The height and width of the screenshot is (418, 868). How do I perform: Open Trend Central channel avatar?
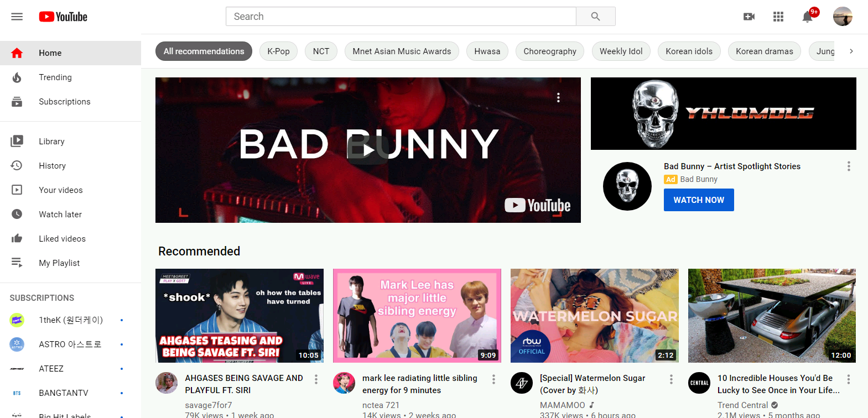click(699, 383)
